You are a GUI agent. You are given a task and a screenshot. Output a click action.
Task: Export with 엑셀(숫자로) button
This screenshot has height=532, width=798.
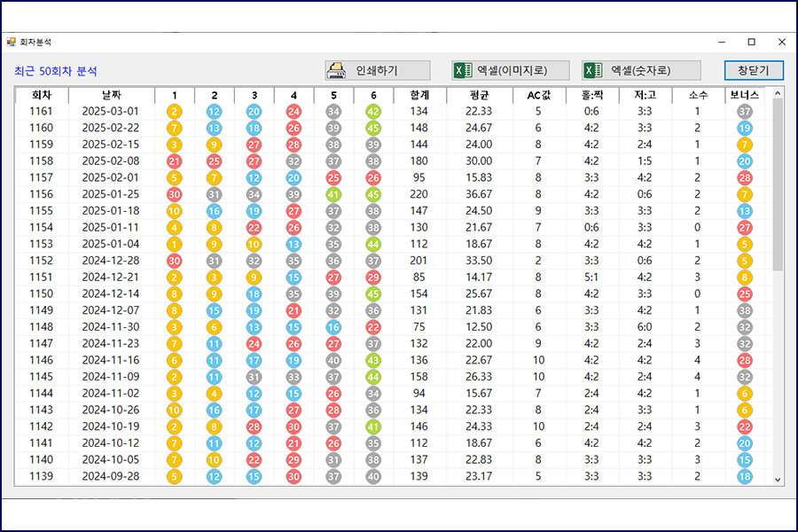pyautogui.click(x=641, y=70)
